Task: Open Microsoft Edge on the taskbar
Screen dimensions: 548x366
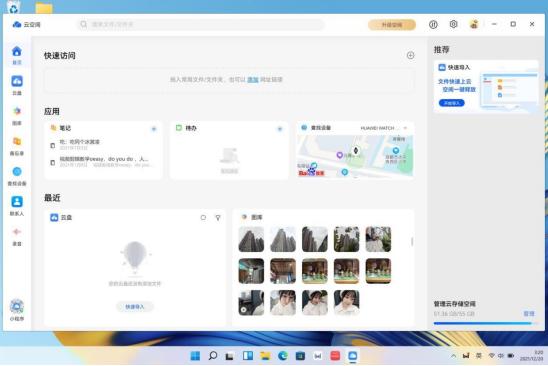Action: 283,356
